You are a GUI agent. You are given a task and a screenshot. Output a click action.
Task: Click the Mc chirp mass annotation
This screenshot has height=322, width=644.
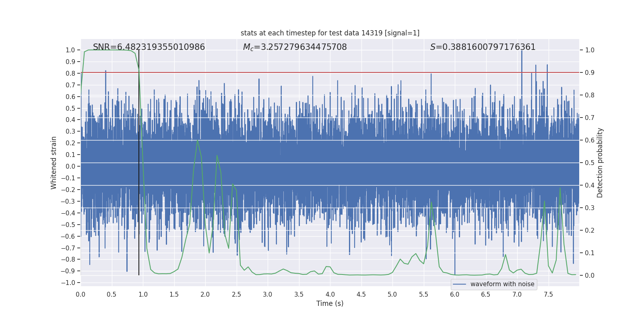295,47
